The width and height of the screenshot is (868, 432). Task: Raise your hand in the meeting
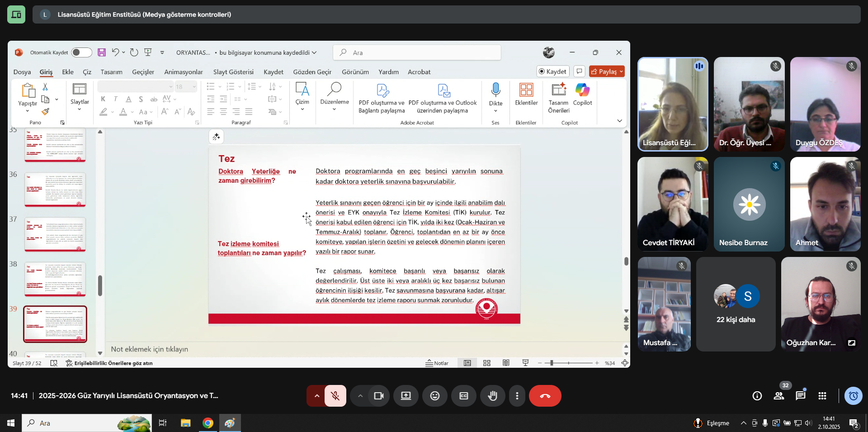[492, 396]
